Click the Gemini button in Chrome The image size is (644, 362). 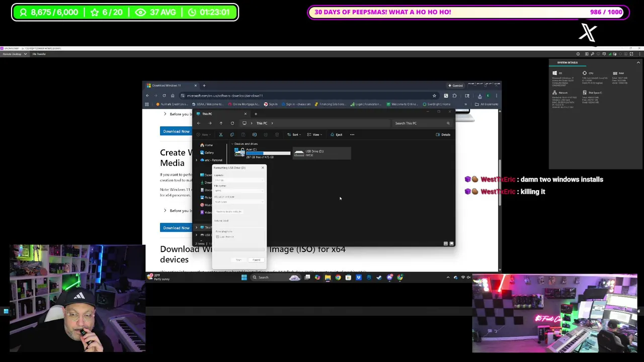[456, 85]
